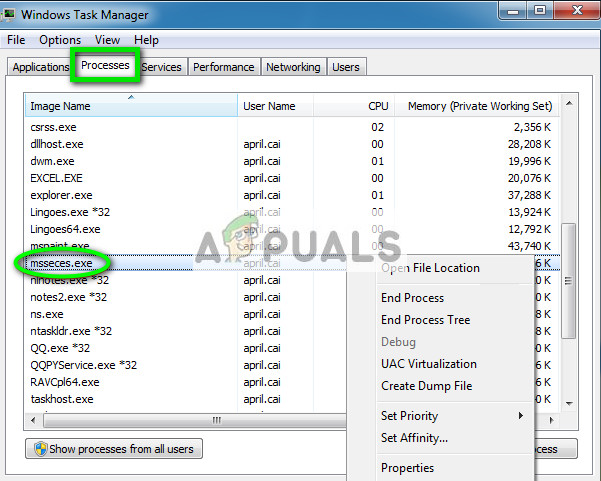
Task: Sort by Memory (Private Working Set) column
Action: (x=481, y=106)
